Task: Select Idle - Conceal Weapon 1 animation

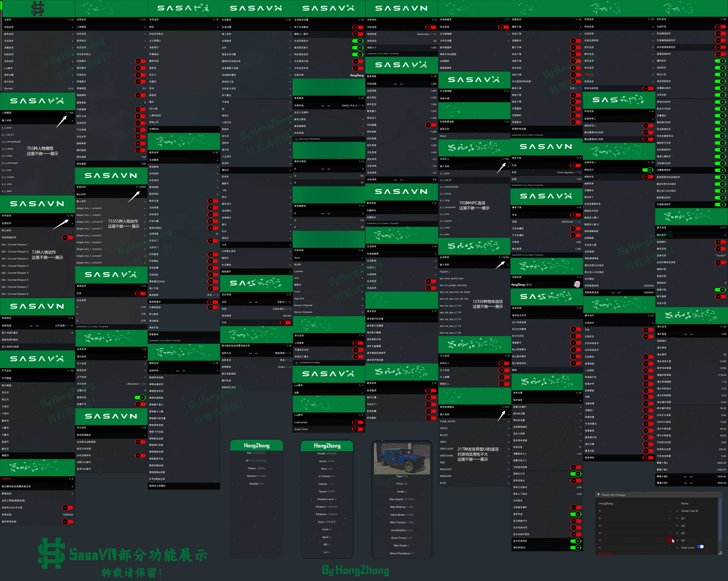Action: coord(37,245)
